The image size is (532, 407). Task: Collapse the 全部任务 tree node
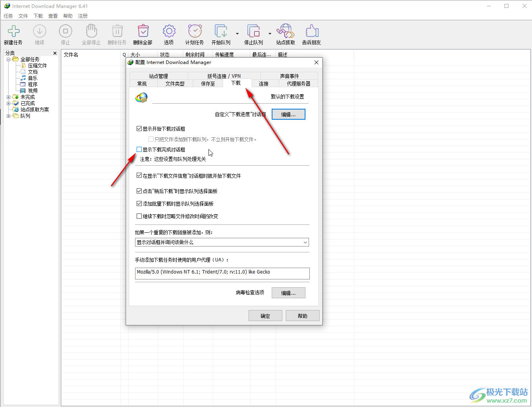point(9,59)
